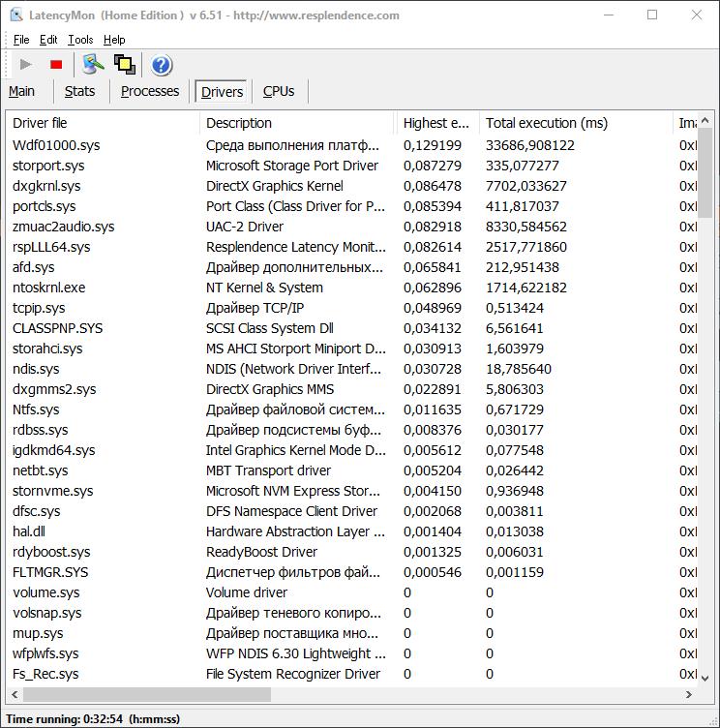Screen dimensions: 720x728
Task: Click the horizontal scrollbar right arrow
Action: [689, 694]
